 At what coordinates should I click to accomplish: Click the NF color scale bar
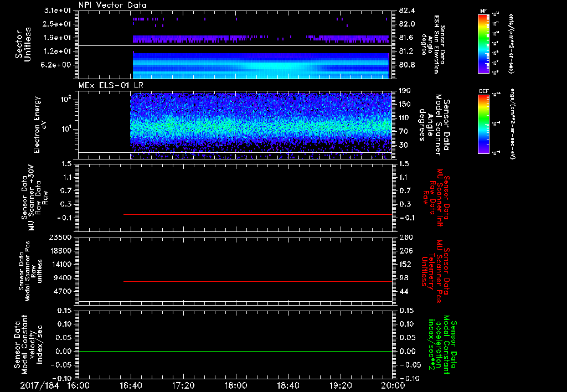[x=484, y=43]
